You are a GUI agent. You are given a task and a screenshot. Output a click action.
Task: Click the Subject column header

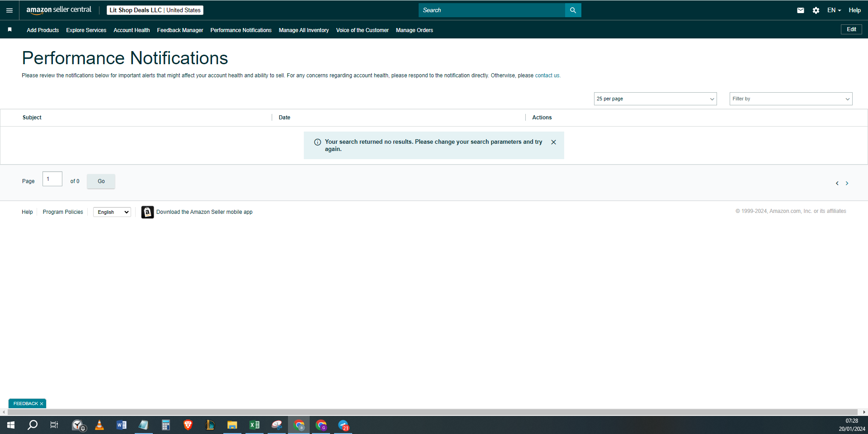(x=32, y=118)
